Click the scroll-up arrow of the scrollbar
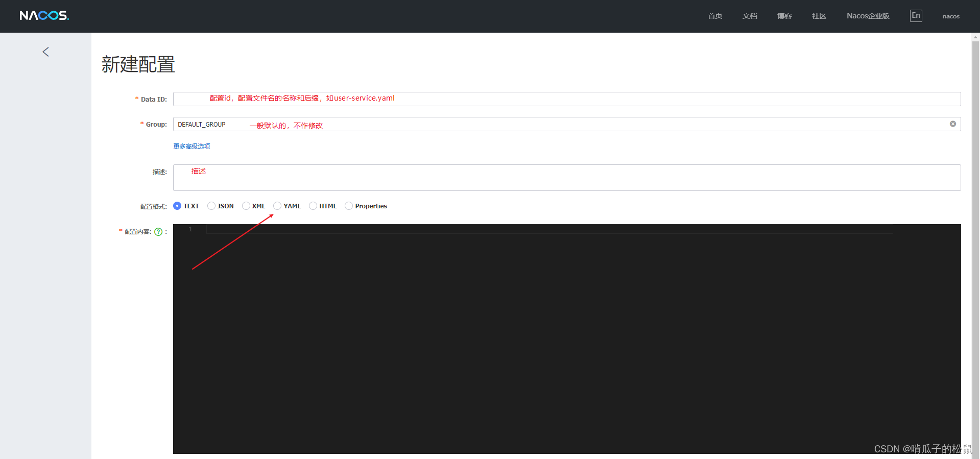Image resolution: width=980 pixels, height=459 pixels. click(x=975, y=37)
